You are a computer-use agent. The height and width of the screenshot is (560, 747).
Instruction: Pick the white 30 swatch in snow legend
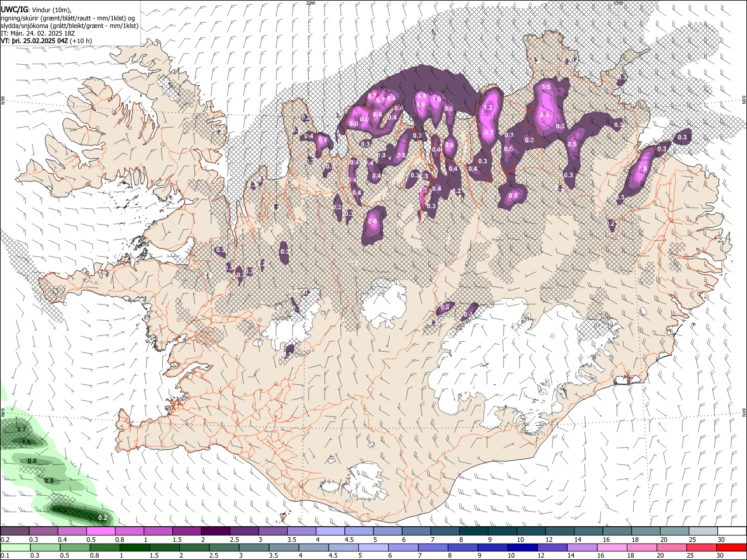[732, 531]
